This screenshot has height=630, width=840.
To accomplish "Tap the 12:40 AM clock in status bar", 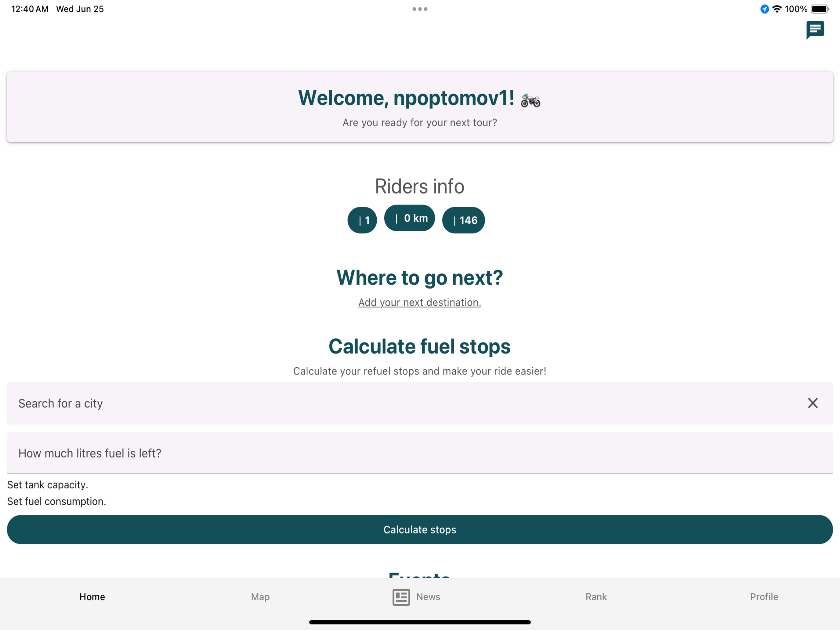I will 30,9.
